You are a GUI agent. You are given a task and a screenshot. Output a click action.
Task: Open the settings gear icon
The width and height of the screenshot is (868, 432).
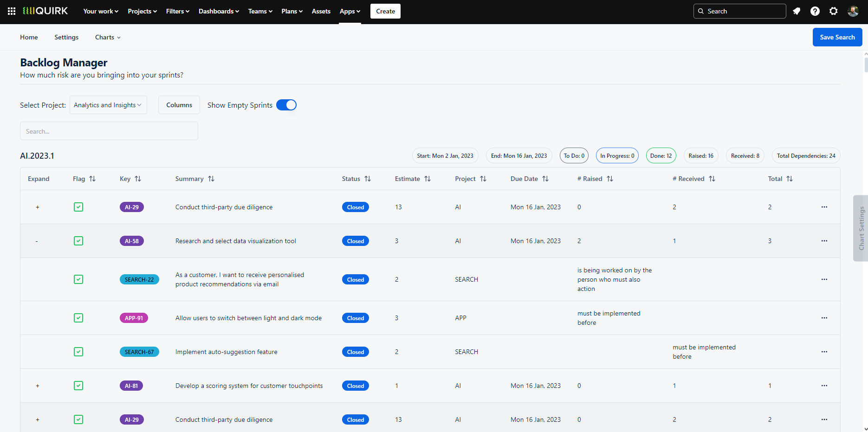(x=834, y=11)
